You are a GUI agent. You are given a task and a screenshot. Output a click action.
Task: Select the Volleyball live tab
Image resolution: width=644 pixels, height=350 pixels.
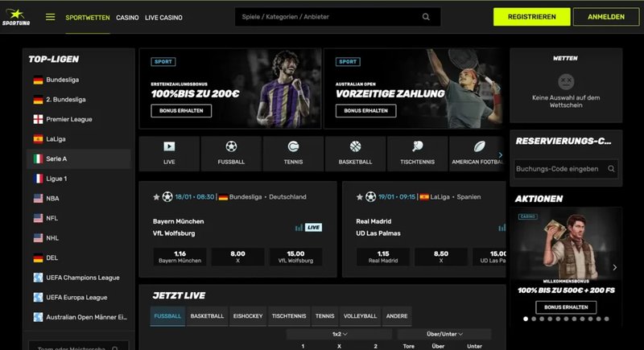click(360, 316)
